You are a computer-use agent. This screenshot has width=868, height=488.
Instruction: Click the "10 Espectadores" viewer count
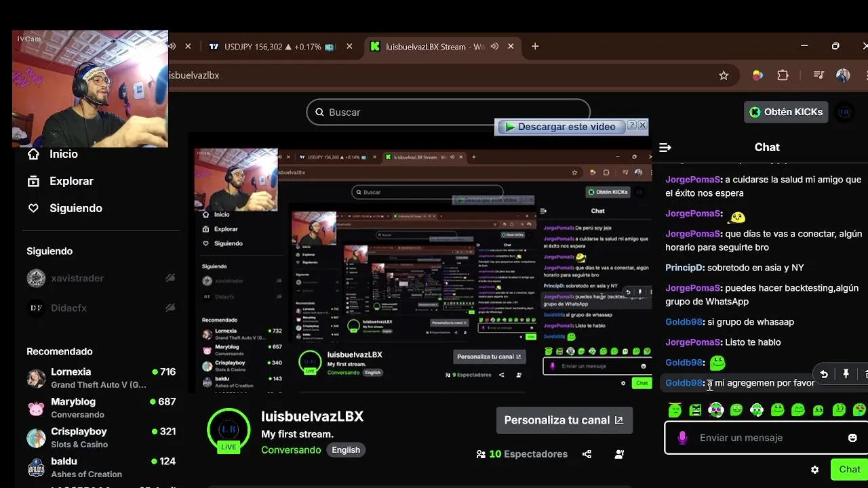click(521, 454)
